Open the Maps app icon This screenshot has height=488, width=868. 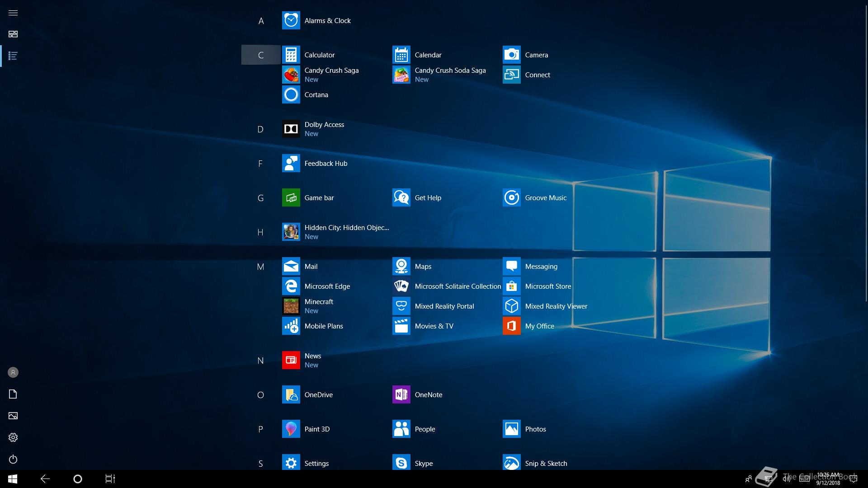401,266
